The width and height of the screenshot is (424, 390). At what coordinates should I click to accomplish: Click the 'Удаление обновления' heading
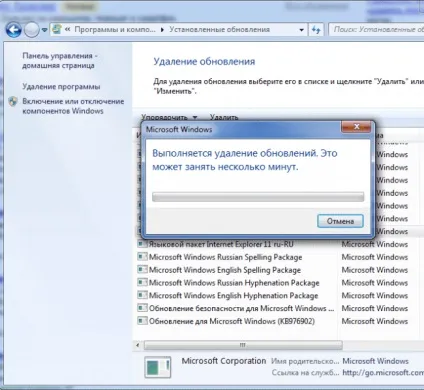[x=204, y=61]
